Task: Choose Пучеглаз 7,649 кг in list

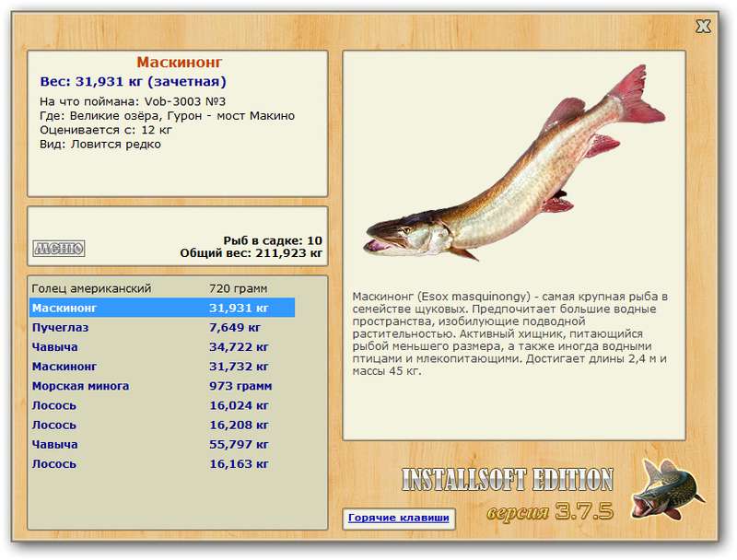Action: [162, 328]
